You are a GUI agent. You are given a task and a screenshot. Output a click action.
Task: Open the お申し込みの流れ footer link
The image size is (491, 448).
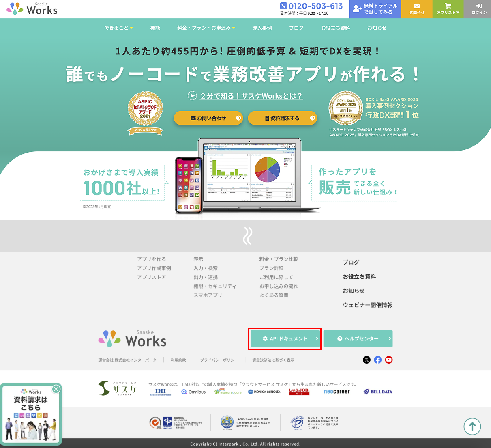click(x=279, y=286)
